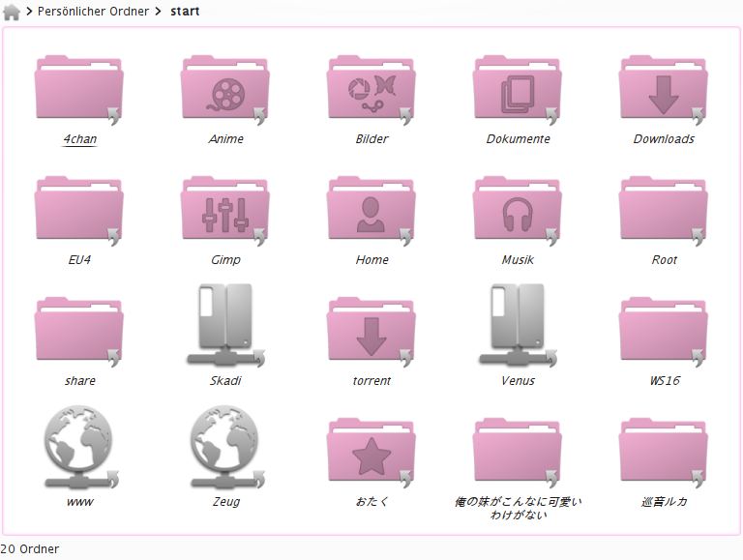The width and height of the screenshot is (743, 560).
Task: Click the Zeug name label
Action: click(226, 502)
